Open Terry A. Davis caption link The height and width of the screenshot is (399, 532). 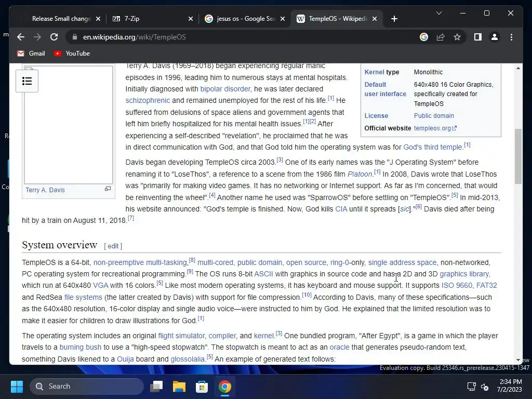45,190
